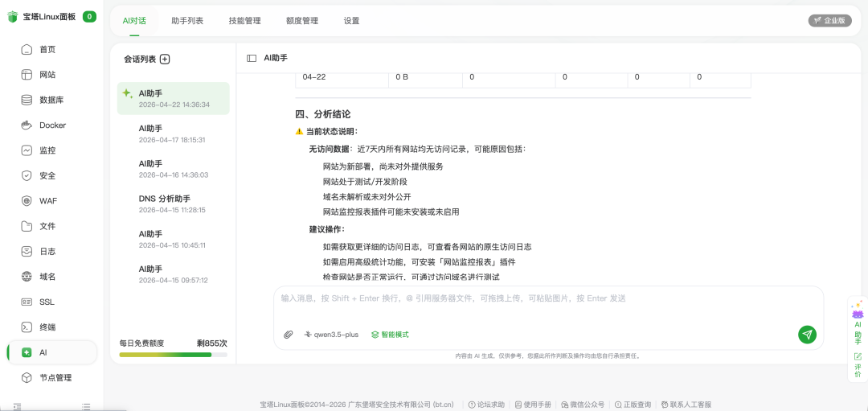Open the Docker whale sidebar icon

pos(26,125)
